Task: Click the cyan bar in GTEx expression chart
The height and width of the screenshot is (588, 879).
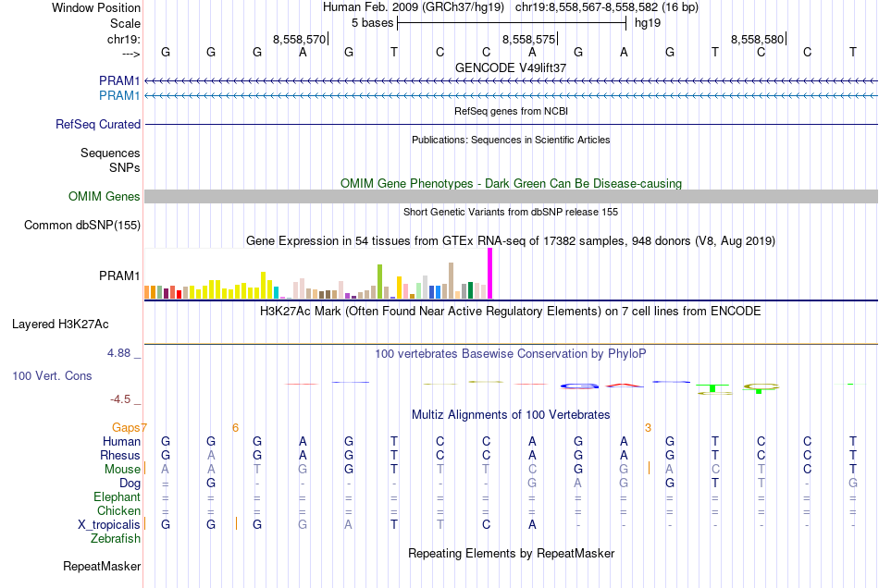Action: point(276,292)
